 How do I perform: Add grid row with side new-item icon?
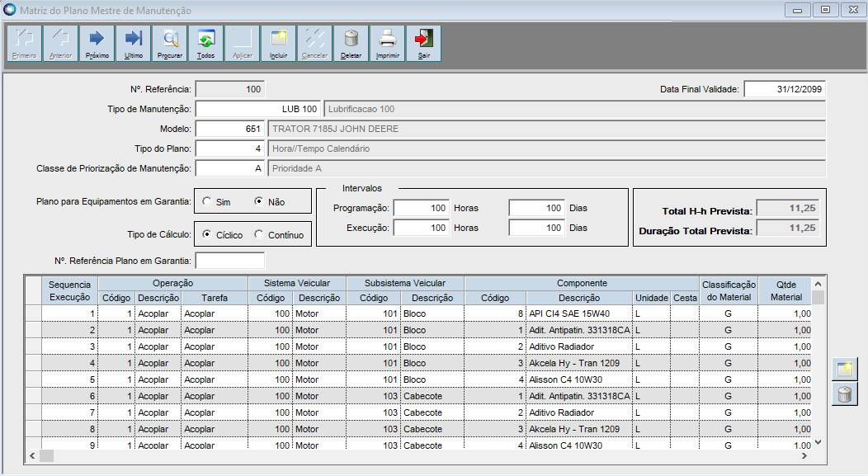point(845,369)
